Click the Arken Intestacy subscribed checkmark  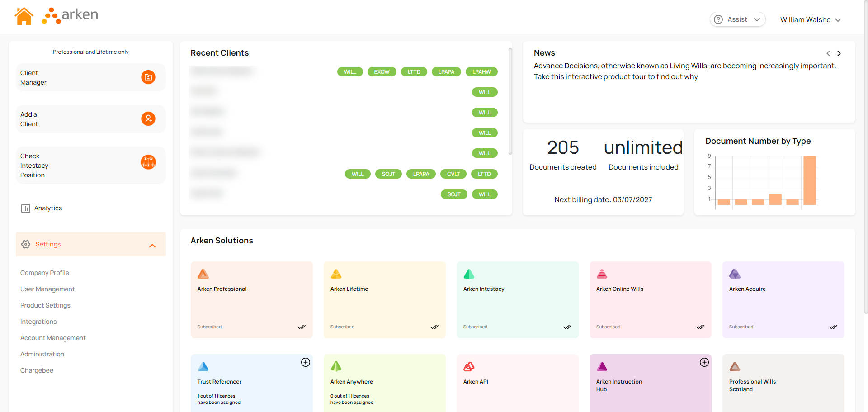click(567, 327)
